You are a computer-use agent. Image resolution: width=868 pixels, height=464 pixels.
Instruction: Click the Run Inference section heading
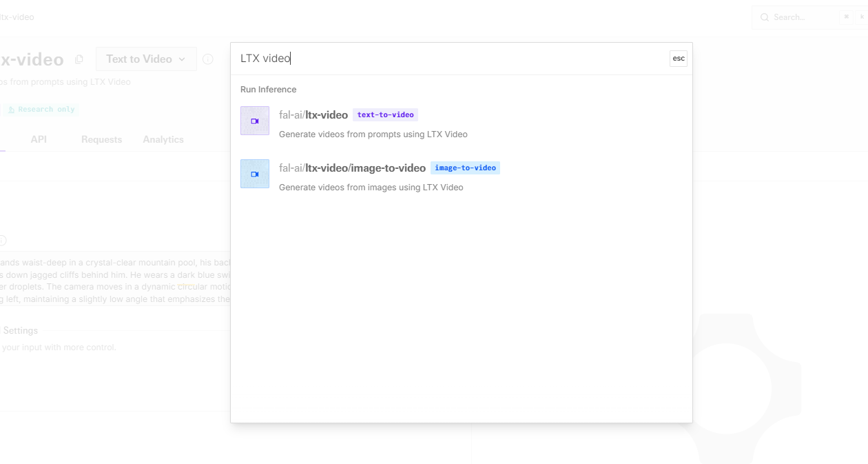268,90
